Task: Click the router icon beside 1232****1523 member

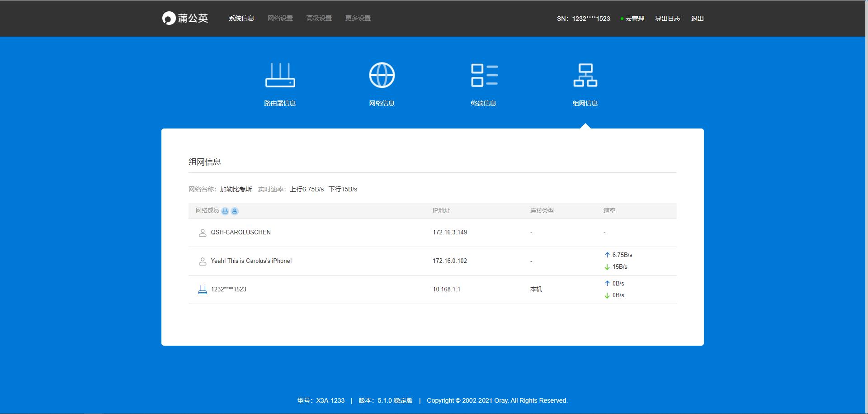Action: (x=203, y=290)
